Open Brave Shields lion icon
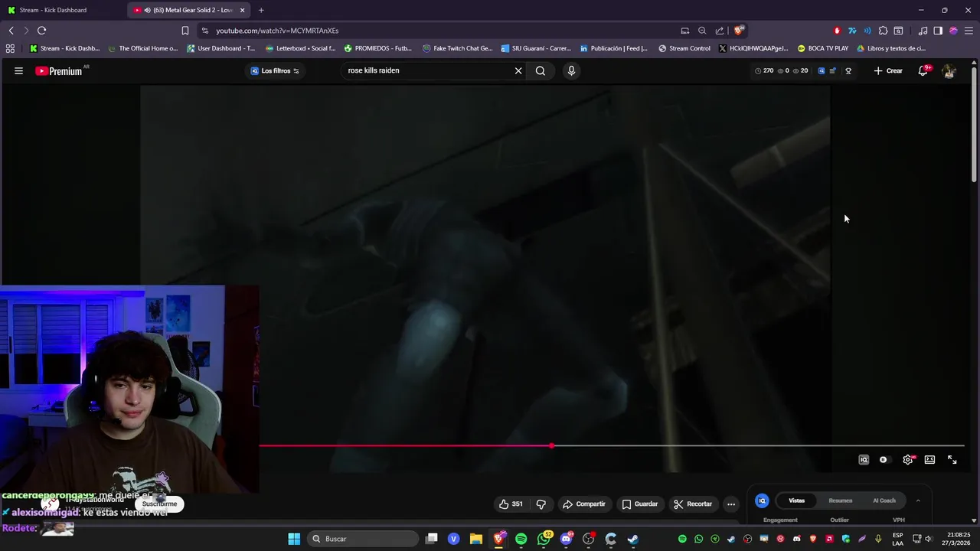Image resolution: width=980 pixels, height=551 pixels. coord(738,31)
